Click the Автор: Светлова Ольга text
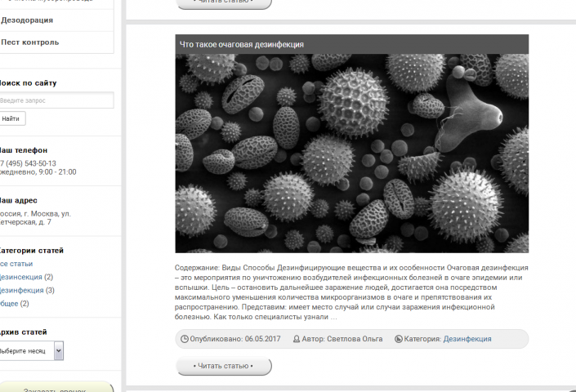 [x=342, y=339]
